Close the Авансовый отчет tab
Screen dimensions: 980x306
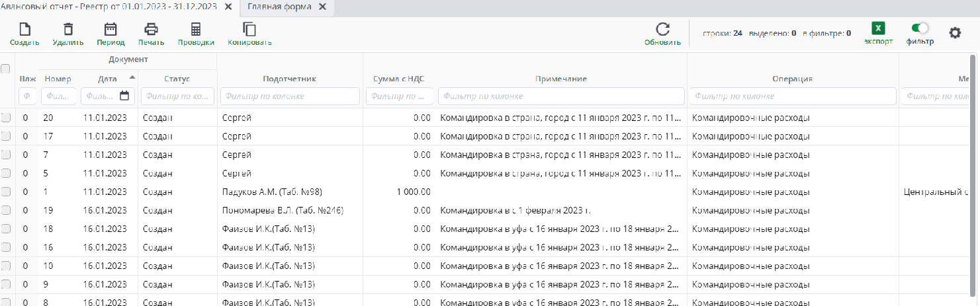click(x=228, y=7)
